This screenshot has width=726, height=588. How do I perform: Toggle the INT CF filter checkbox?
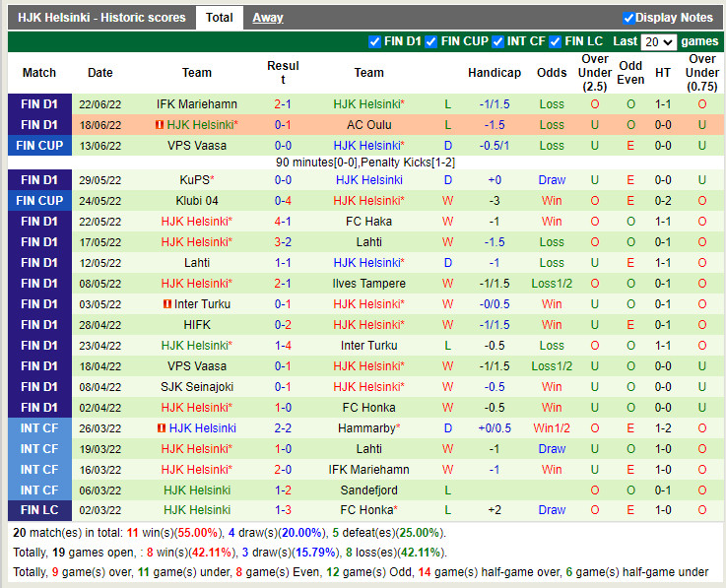tap(497, 41)
